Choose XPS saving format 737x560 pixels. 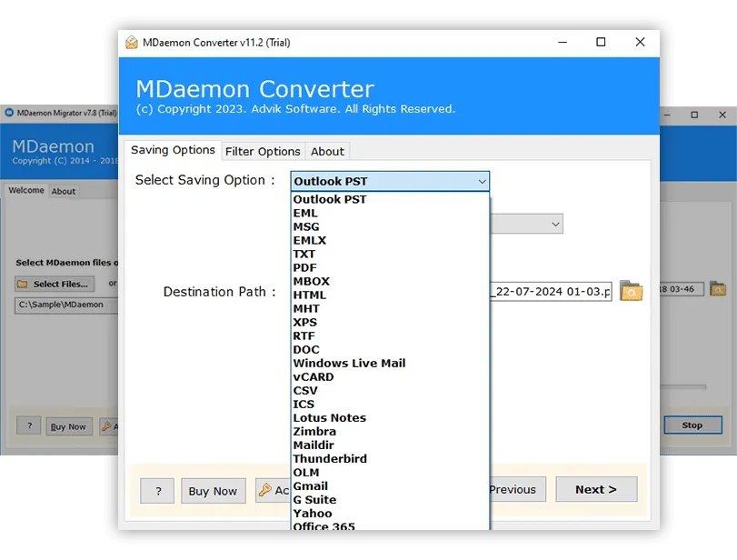tap(390, 322)
